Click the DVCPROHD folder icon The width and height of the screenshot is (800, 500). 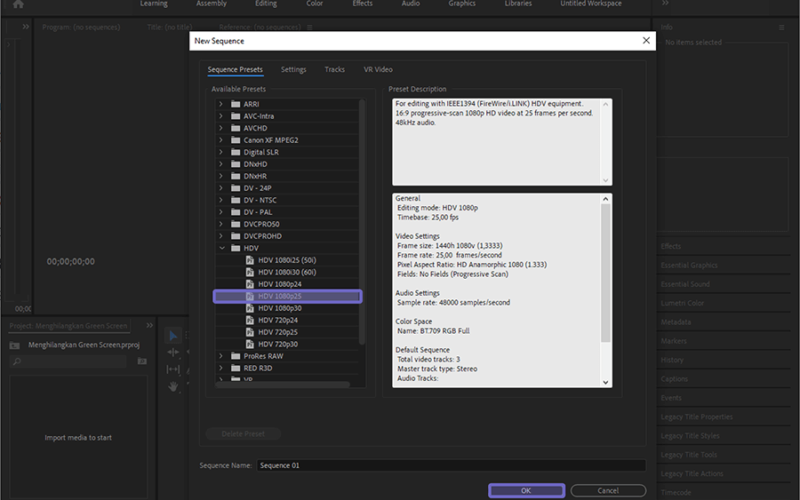coord(235,236)
